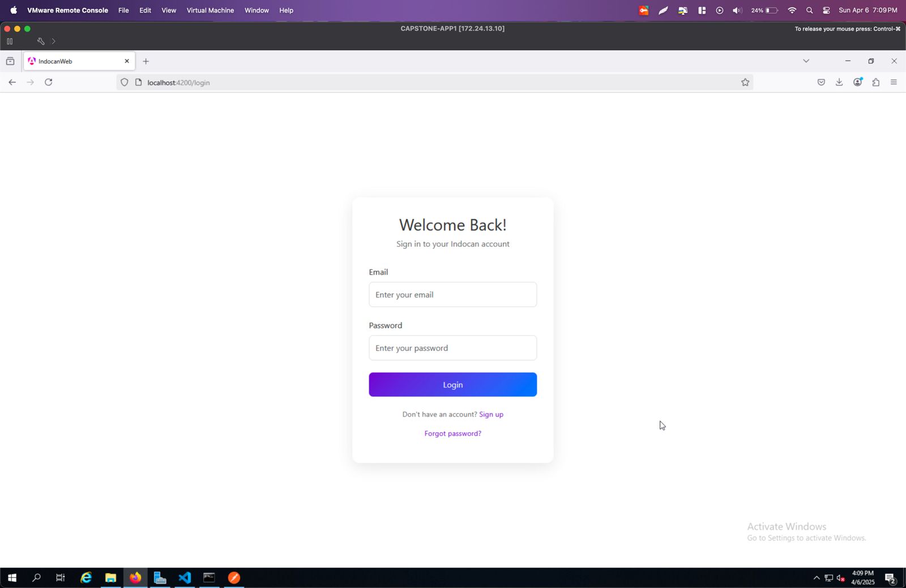Open macOS battery status 24%

click(x=764, y=10)
